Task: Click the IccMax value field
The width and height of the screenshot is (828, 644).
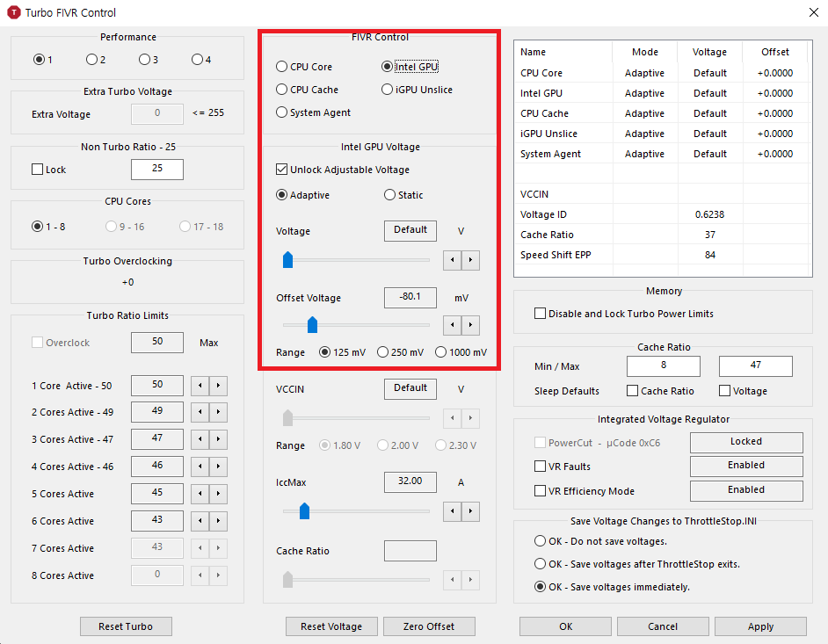Action: coord(410,481)
